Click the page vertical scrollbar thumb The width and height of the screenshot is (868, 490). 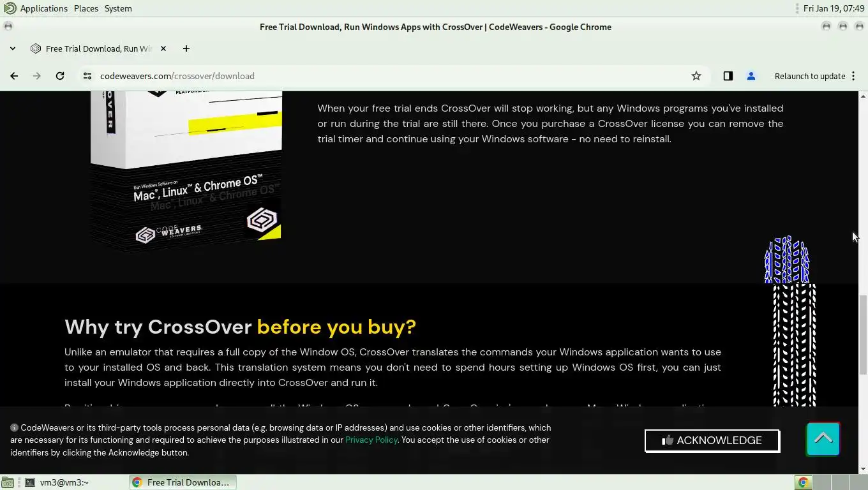coord(863,335)
